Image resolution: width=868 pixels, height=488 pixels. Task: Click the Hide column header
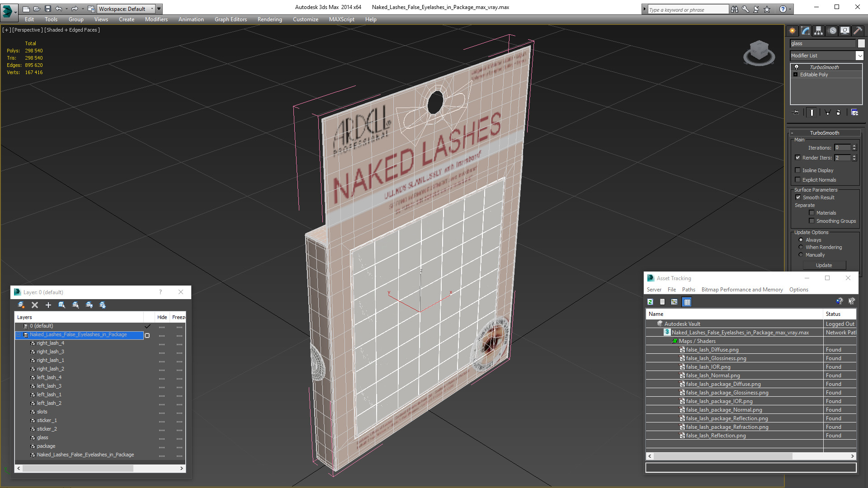tap(162, 317)
